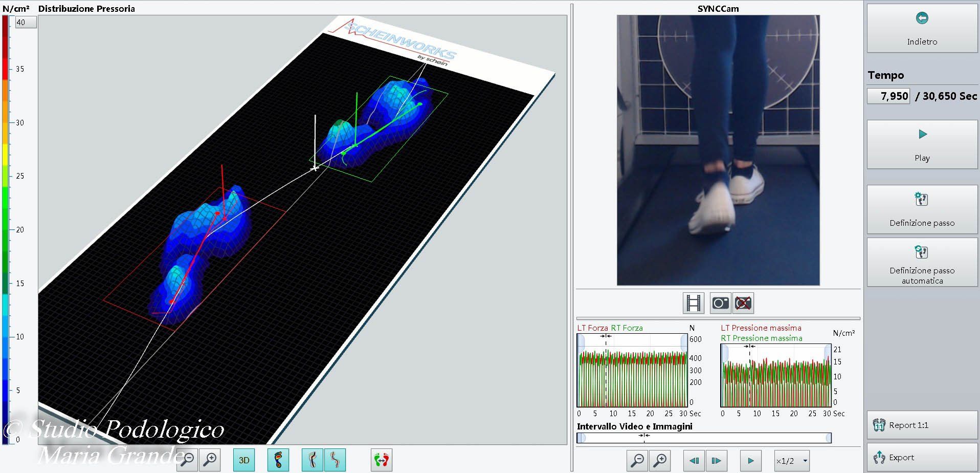Zoom in on the timeline graphs
Image resolution: width=980 pixels, height=473 pixels.
660,461
